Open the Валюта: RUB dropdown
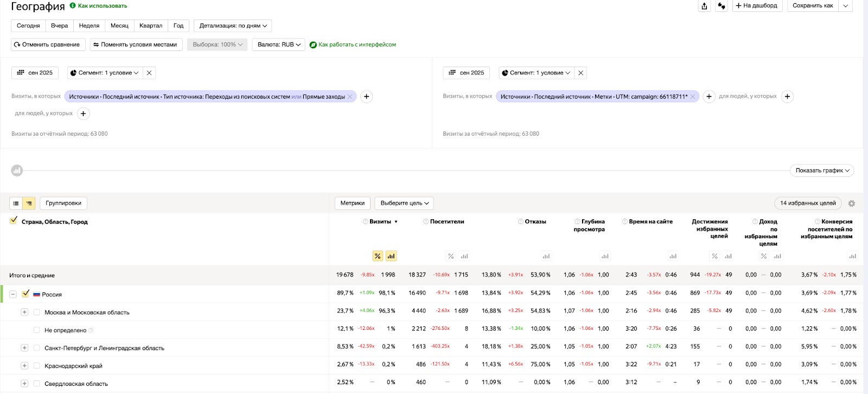The height and width of the screenshot is (394, 868). [278, 45]
